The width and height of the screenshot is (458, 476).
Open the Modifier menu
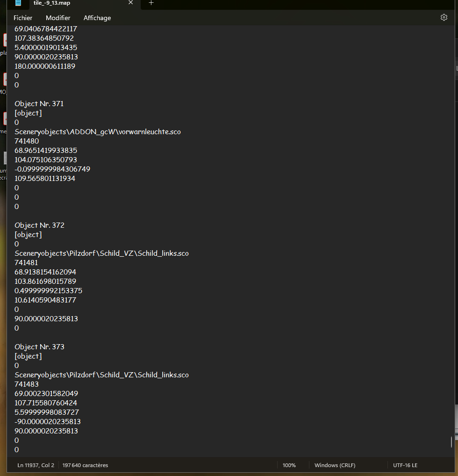point(58,18)
